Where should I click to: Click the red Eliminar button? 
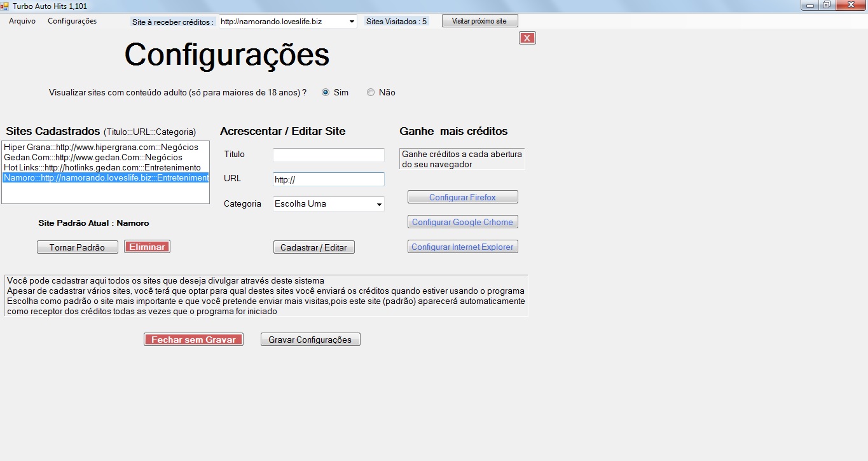coord(147,247)
